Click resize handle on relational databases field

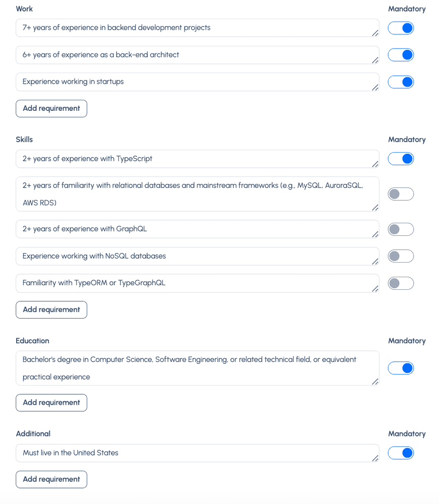375,207
